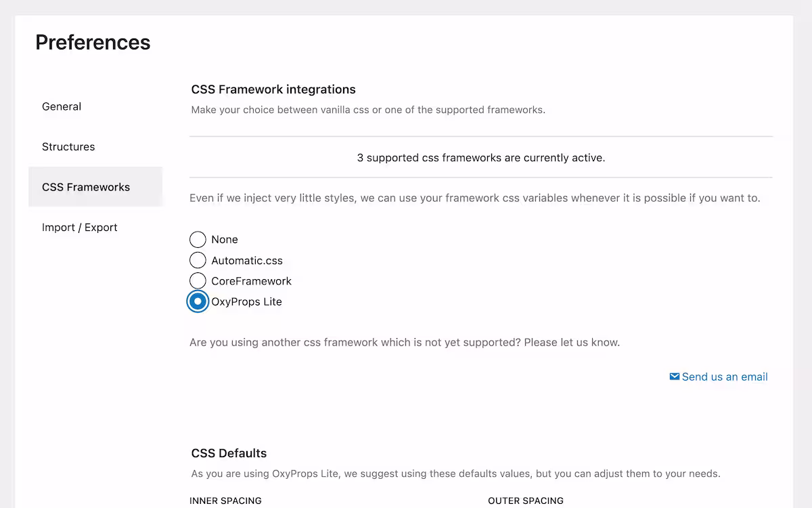The width and height of the screenshot is (812, 508).
Task: Go to the Import / Export section
Action: coord(79,227)
